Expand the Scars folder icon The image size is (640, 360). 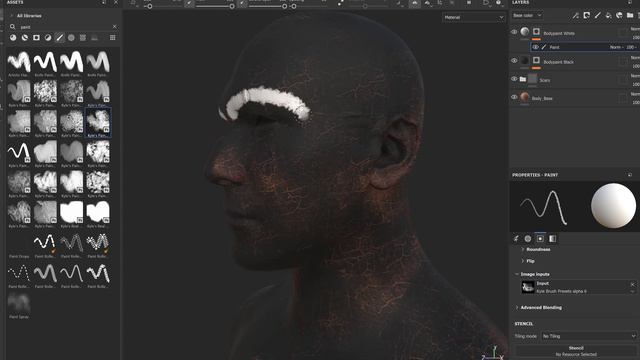point(523,79)
